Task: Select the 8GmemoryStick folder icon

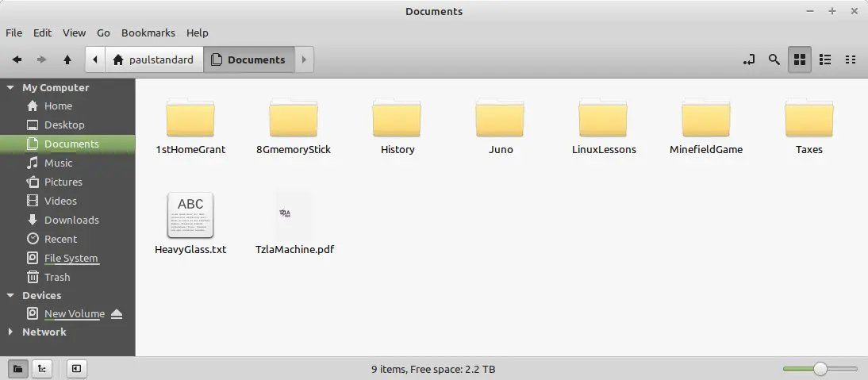Action: 294,117
